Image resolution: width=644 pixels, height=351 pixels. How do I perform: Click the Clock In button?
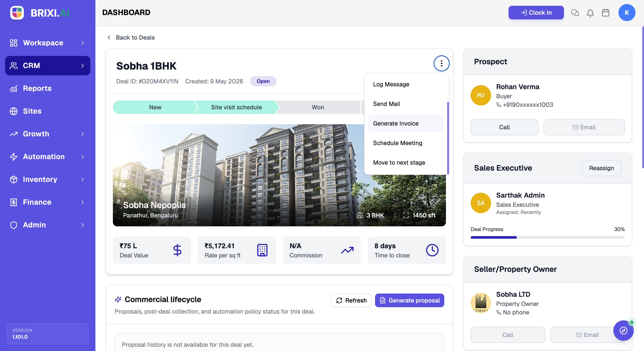(536, 13)
